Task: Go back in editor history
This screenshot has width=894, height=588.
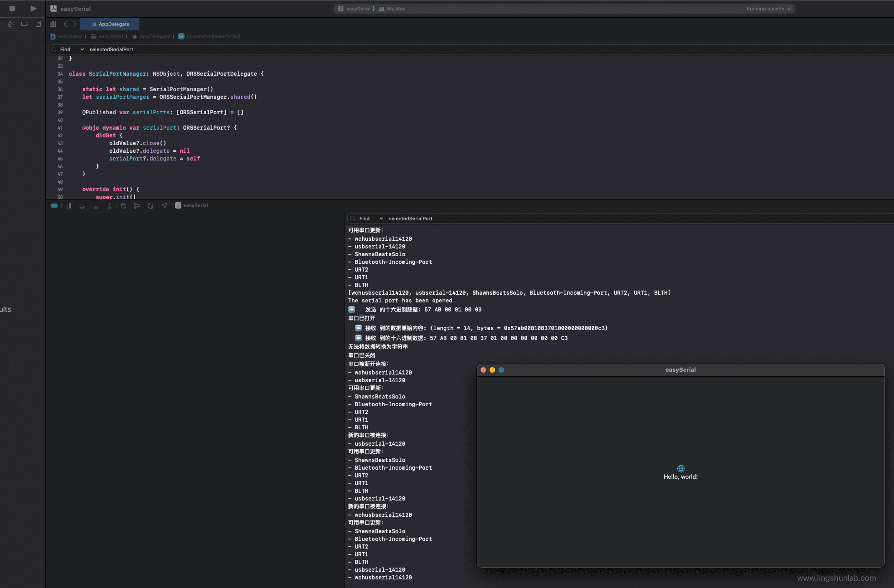Action: (x=66, y=24)
